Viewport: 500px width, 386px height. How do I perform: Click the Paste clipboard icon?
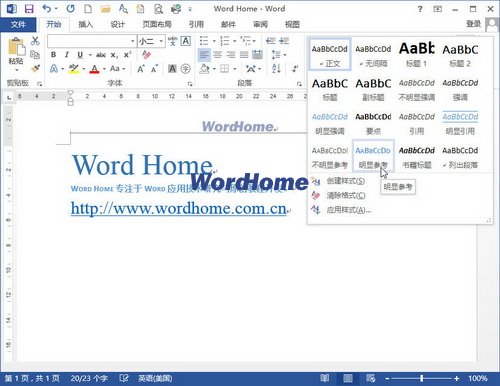16,47
